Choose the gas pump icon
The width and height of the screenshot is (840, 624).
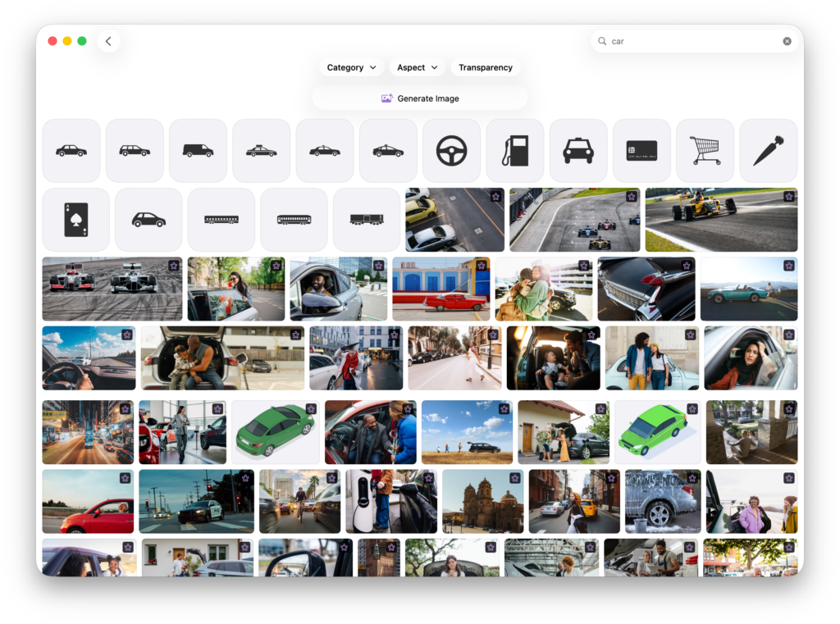(514, 151)
